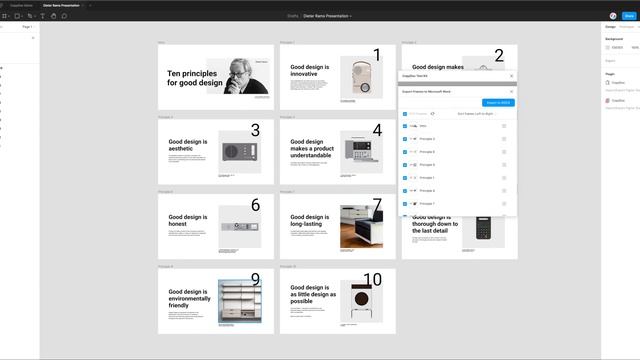
Task: Open the Page 1 pages dropdown
Action: click(28, 27)
